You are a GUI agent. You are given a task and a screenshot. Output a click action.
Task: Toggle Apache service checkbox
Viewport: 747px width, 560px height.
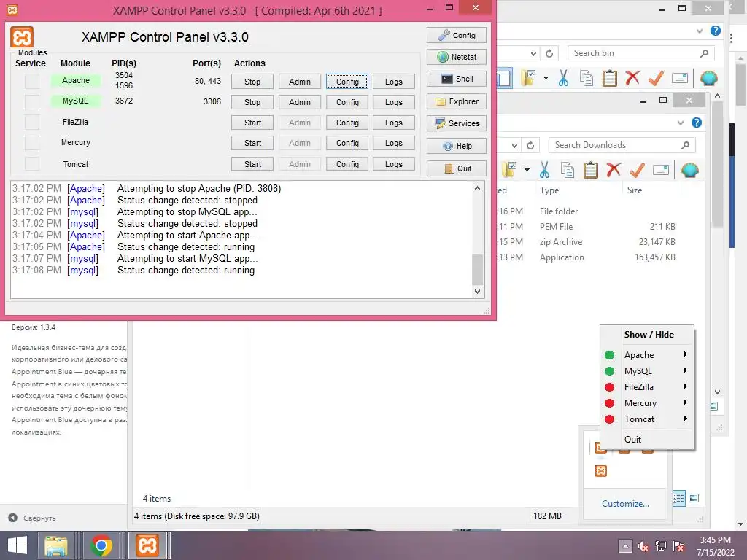(32, 81)
